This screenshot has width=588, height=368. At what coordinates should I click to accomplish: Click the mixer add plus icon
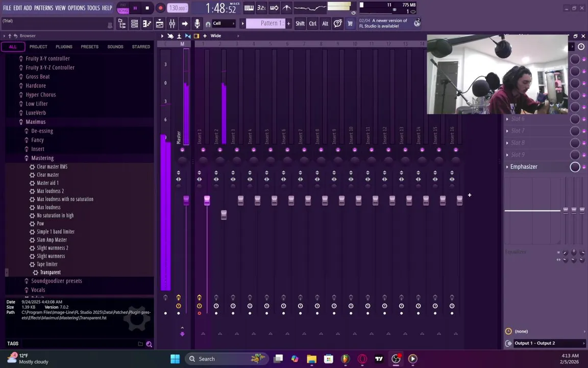pyautogui.click(x=205, y=36)
